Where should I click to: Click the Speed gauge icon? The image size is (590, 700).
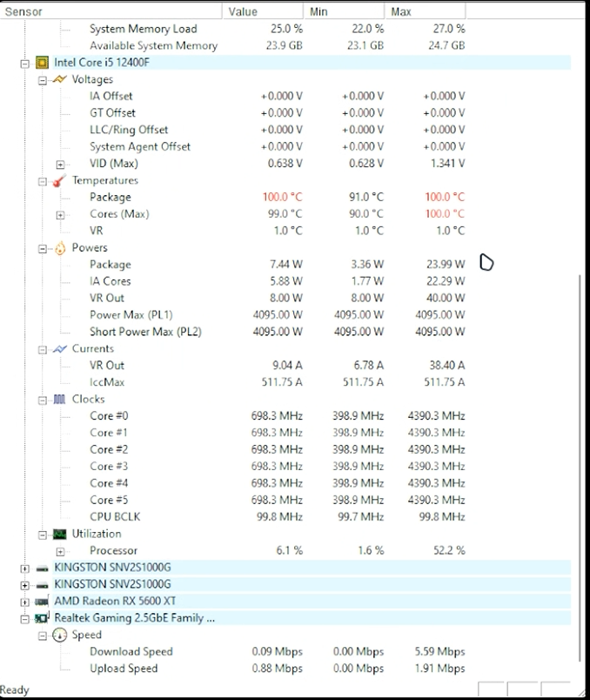click(60, 635)
